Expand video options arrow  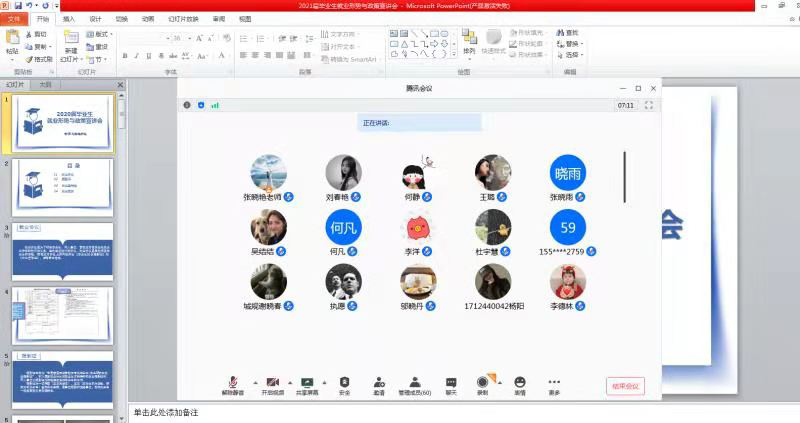(x=290, y=382)
